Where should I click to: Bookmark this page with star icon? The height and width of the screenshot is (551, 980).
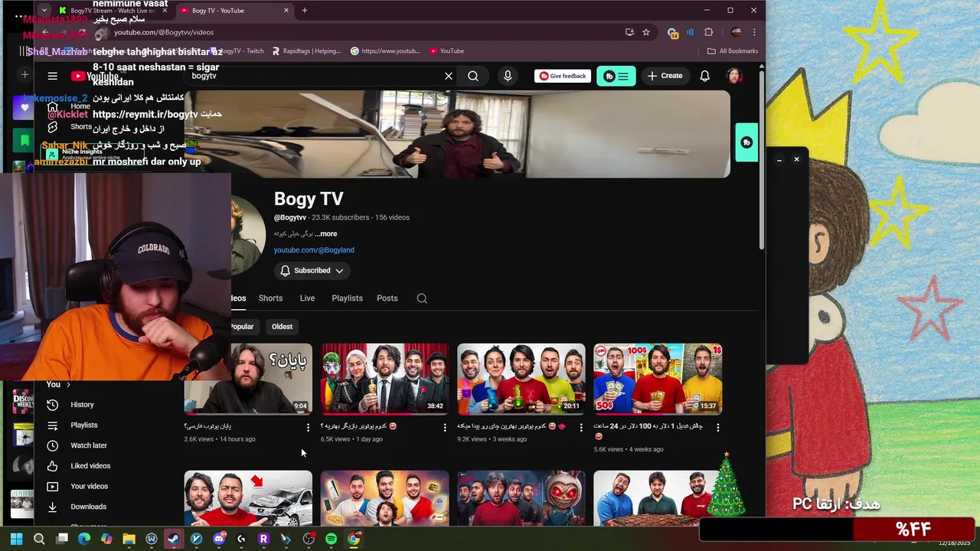[x=646, y=32]
